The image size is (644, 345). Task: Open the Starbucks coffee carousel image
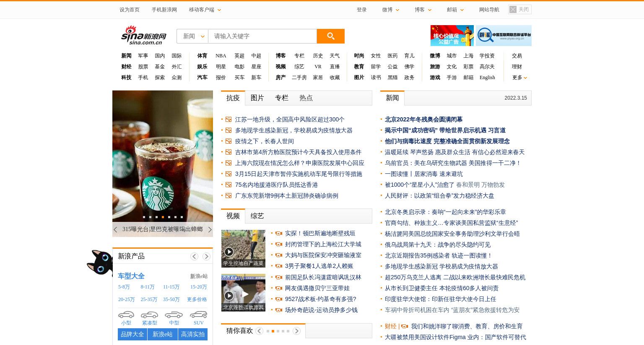(x=163, y=156)
